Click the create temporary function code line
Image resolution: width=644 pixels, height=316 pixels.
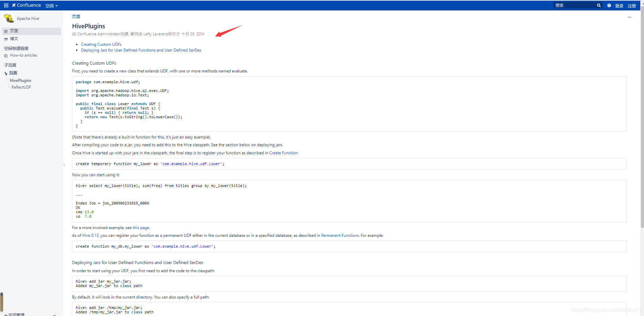point(150,164)
